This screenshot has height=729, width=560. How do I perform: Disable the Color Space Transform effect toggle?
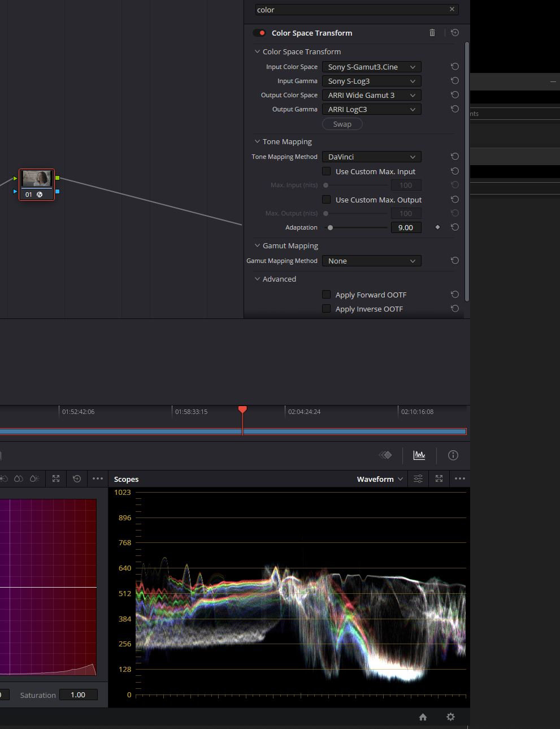click(259, 33)
